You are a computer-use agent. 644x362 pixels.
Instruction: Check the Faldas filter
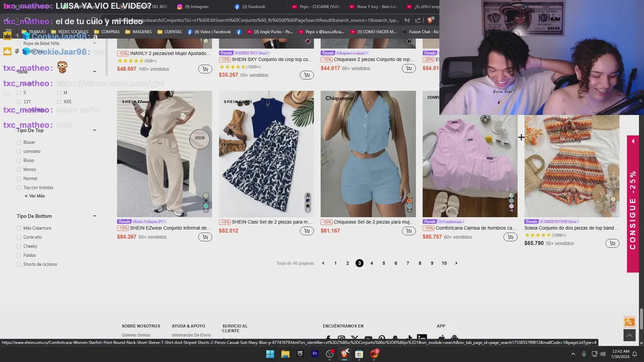click(19, 255)
